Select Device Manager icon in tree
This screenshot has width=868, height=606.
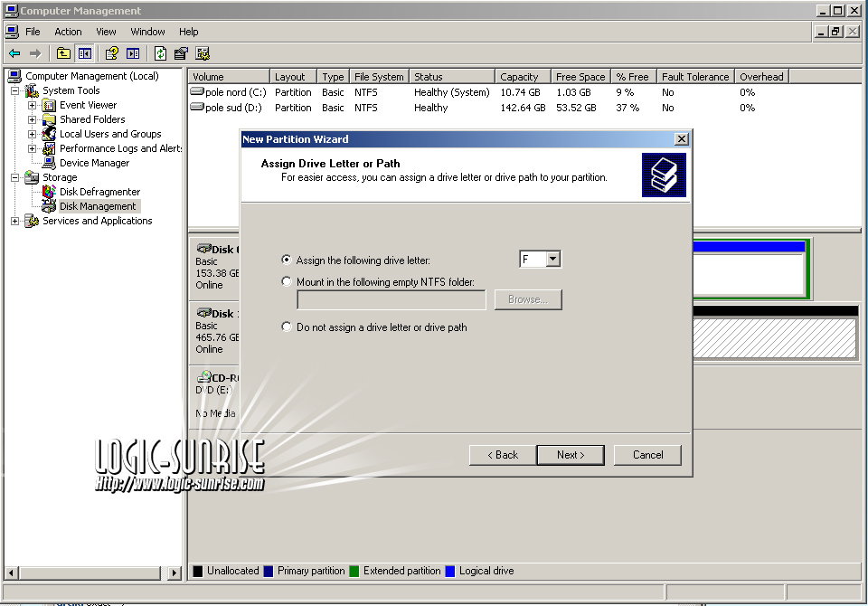49,163
